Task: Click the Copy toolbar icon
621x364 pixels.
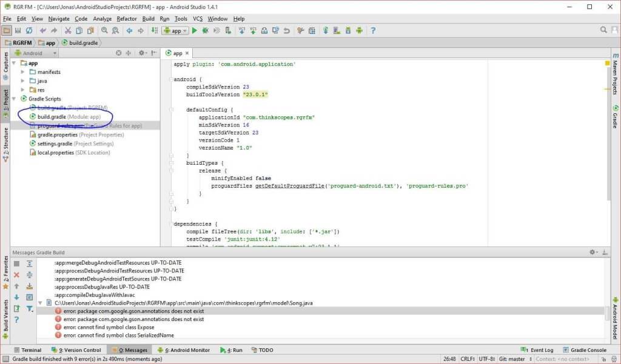Action: click(x=79, y=30)
